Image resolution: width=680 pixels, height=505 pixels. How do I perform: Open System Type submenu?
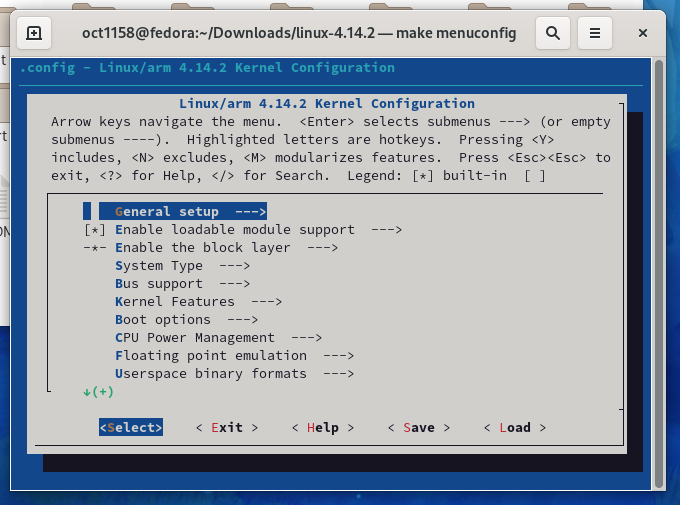[x=182, y=266]
